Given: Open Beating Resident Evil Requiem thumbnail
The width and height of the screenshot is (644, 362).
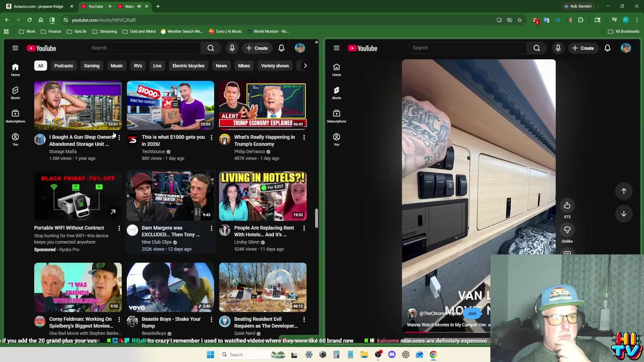Looking at the screenshot, I should (263, 287).
